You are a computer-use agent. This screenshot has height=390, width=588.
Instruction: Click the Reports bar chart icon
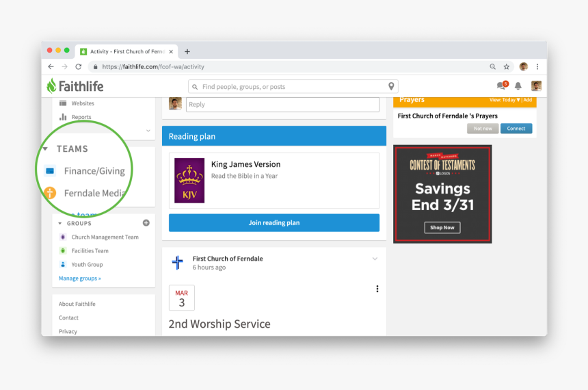tap(63, 117)
